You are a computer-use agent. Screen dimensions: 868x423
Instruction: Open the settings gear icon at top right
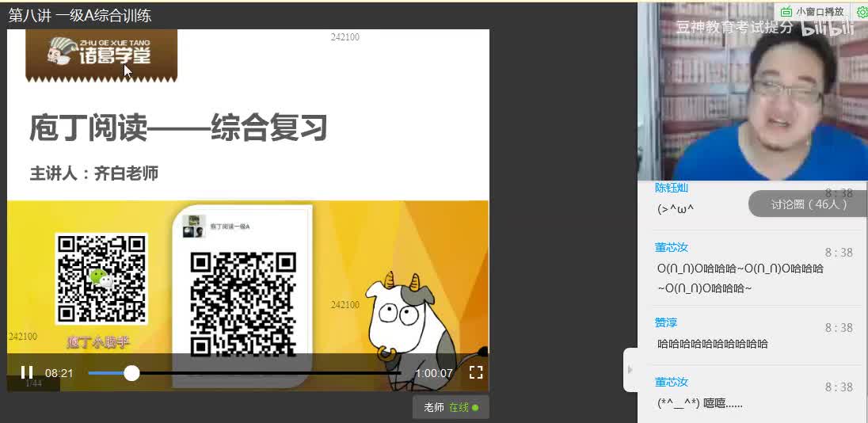pyautogui.click(x=862, y=12)
